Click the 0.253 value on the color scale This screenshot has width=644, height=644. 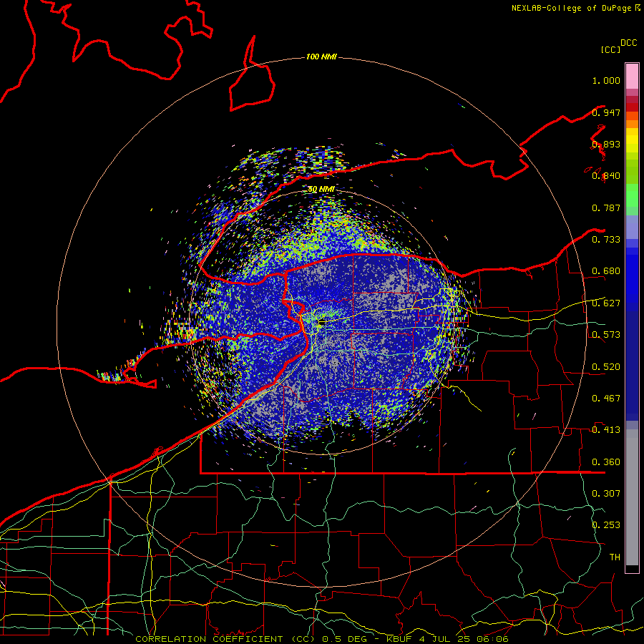[606, 525]
